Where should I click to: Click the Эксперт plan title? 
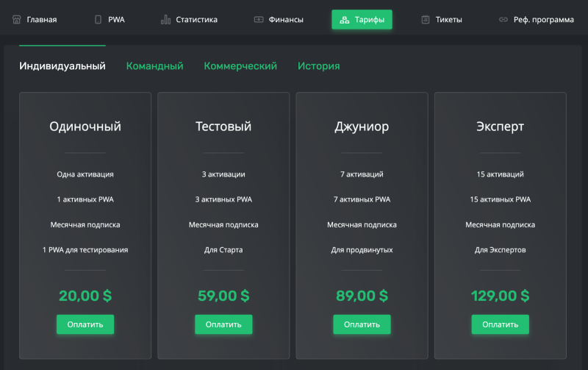tap(501, 127)
